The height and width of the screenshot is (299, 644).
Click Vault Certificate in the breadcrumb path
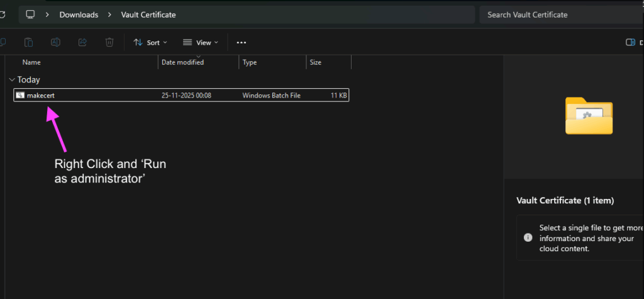[148, 14]
